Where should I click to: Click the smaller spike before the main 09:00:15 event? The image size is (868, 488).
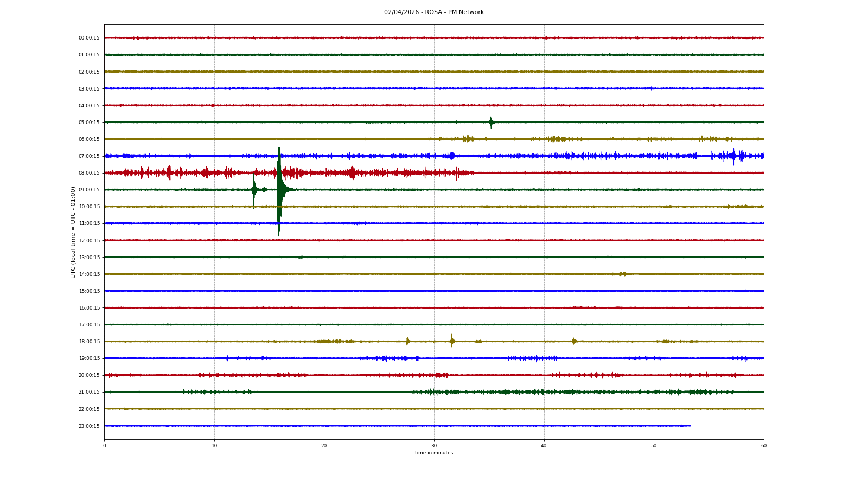click(x=254, y=190)
